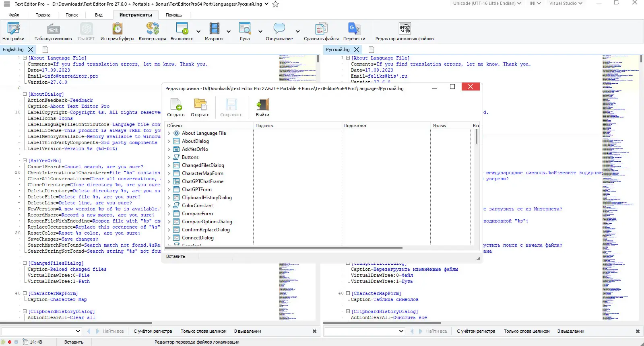Launch Сравнить файлы compare tool
The image size is (644, 346).
click(321, 32)
